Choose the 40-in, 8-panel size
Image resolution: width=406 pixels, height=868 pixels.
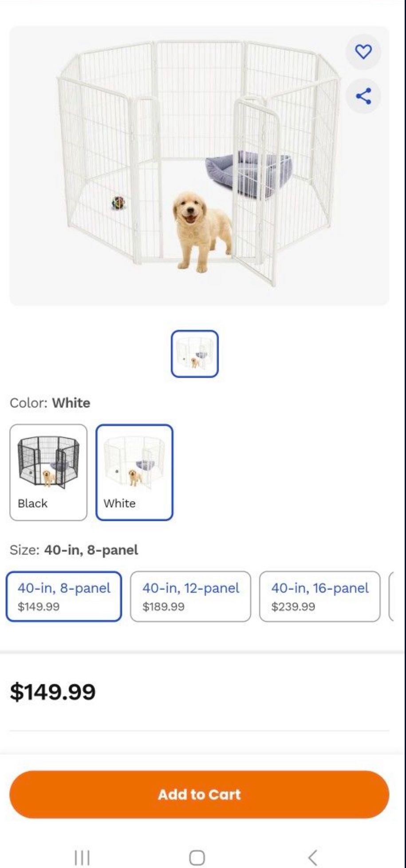[64, 596]
